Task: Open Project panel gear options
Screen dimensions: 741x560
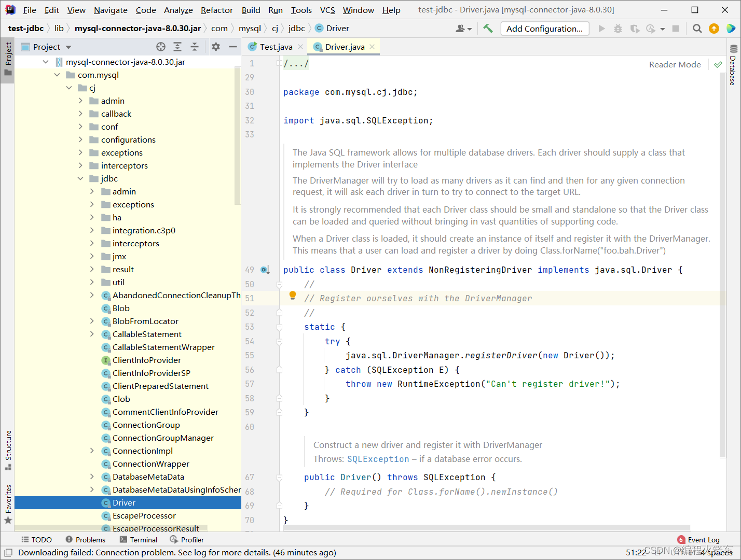Action: 216,47
